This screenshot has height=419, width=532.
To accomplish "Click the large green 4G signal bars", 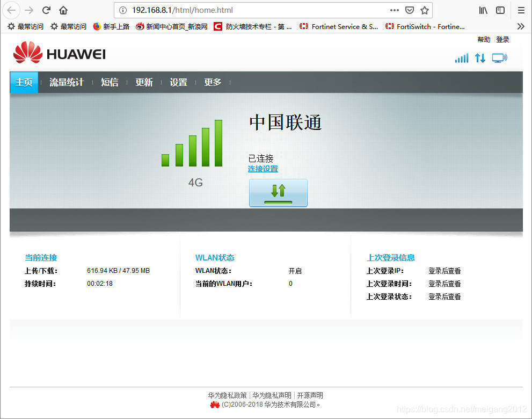I will point(192,143).
